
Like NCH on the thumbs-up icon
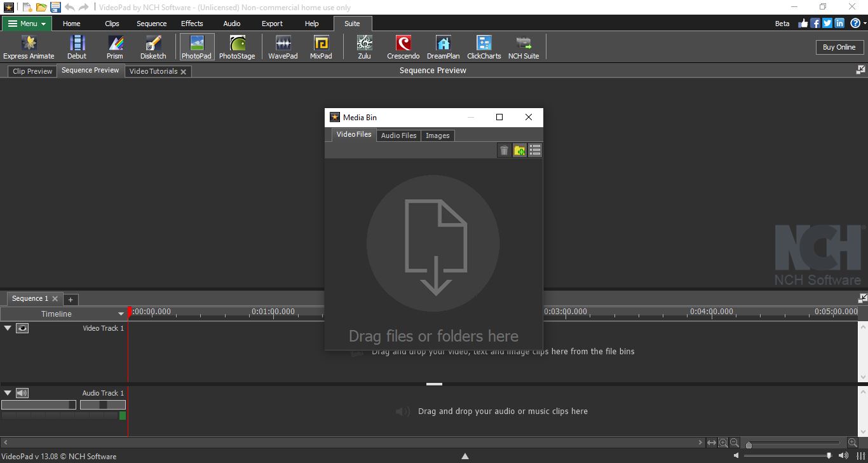click(x=803, y=23)
